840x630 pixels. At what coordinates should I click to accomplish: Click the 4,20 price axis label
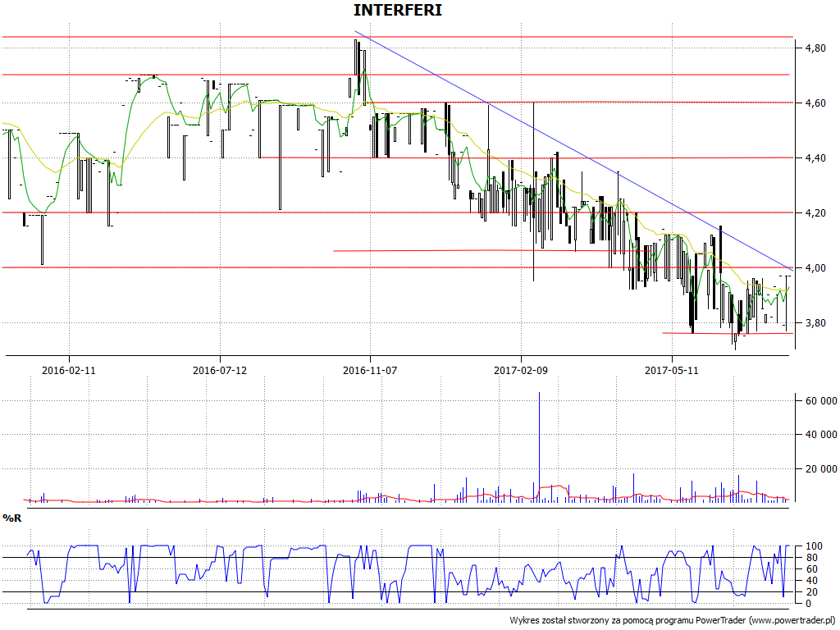coord(815,213)
